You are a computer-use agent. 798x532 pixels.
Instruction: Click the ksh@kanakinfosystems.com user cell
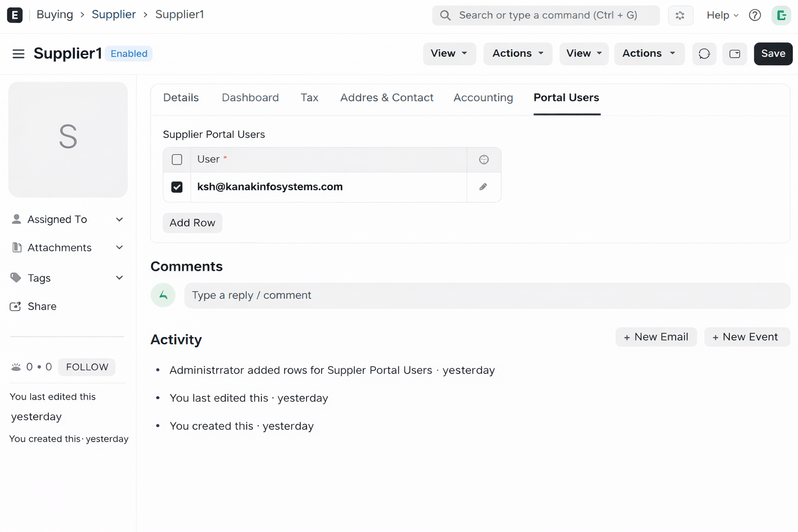pos(328,187)
